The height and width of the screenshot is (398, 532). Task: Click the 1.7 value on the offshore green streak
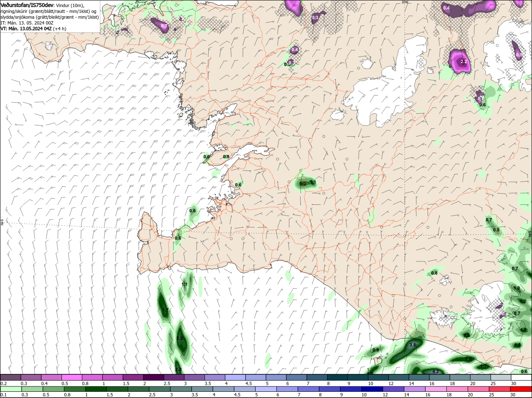coord(165,310)
